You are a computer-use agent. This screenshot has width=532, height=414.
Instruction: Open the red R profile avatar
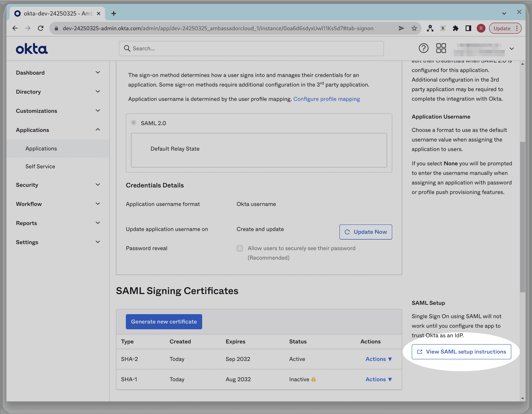481,28
